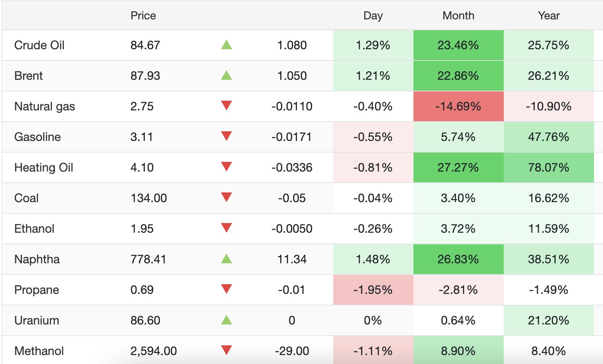The width and height of the screenshot is (603, 364).
Task: Open the Gasoline commodity link
Action: pos(37,137)
